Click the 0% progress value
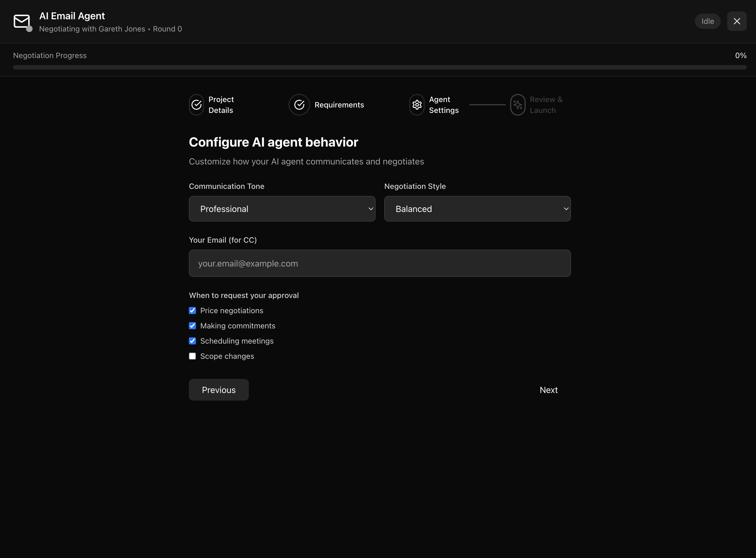Screen dimensions: 756x558 741,55
